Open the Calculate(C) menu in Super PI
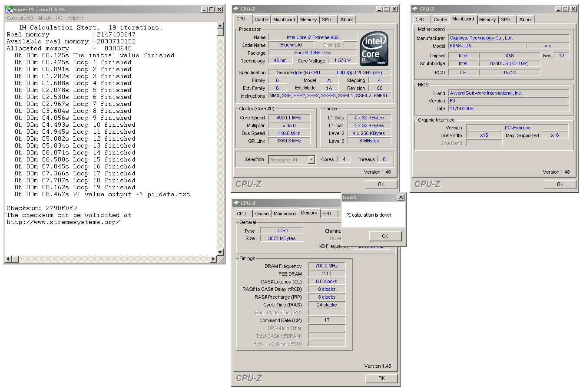Screen dimensions: 583x392 tap(20, 18)
